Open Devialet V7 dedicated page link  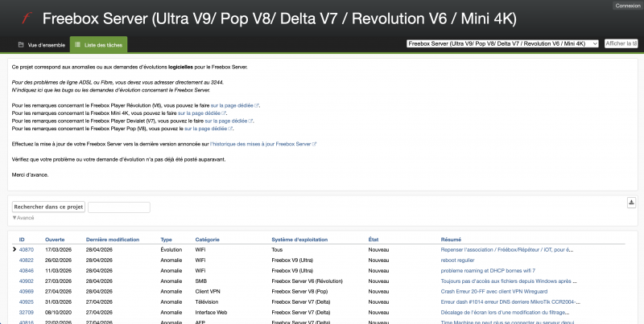coord(229,121)
